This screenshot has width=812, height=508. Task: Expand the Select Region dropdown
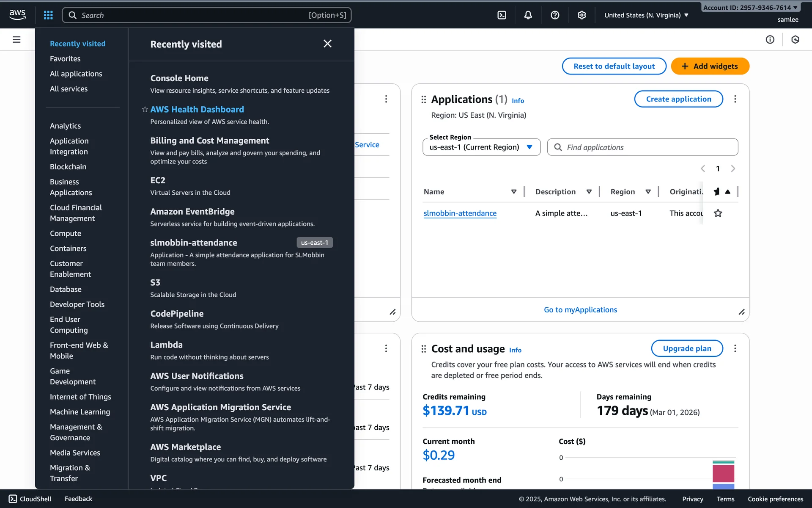[x=481, y=147]
